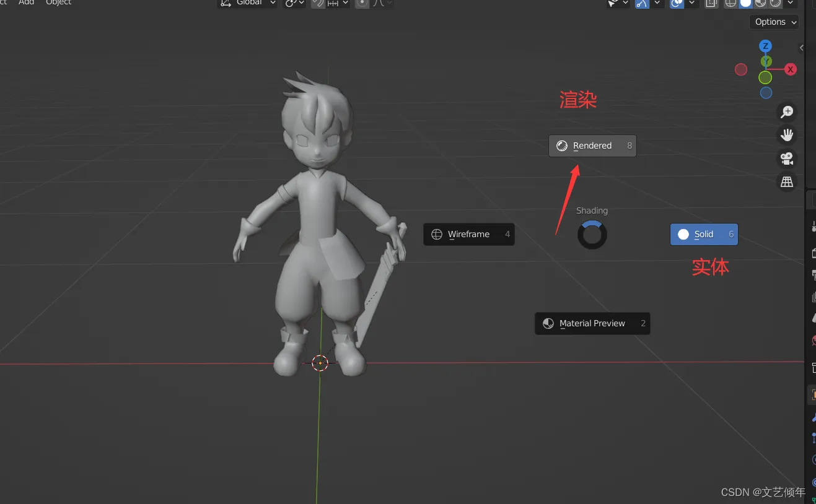Choose Wireframe shading in pie menu
The width and height of the screenshot is (816, 504).
click(469, 234)
